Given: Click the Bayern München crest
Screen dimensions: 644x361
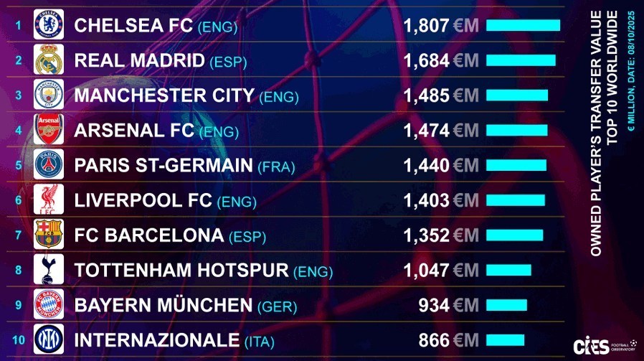Looking at the screenshot, I should coord(49,304).
